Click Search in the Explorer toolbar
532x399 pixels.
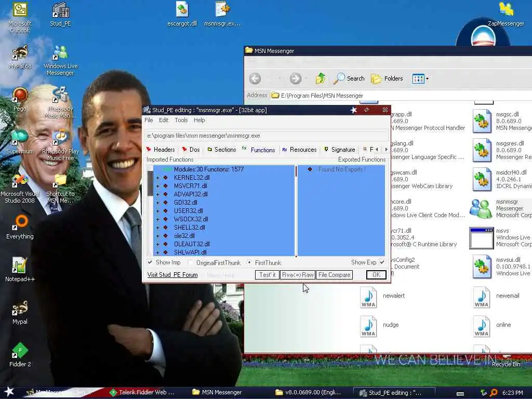(349, 78)
